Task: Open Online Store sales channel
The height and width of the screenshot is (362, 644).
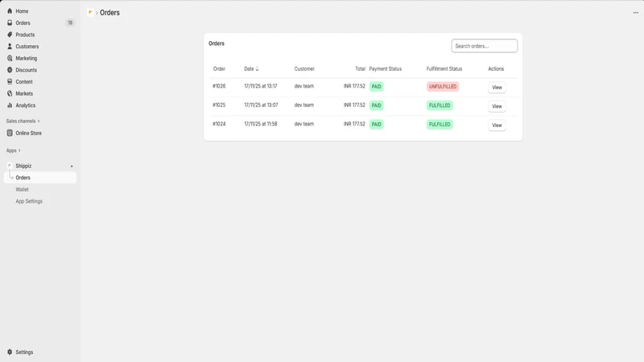Action: pos(29,134)
